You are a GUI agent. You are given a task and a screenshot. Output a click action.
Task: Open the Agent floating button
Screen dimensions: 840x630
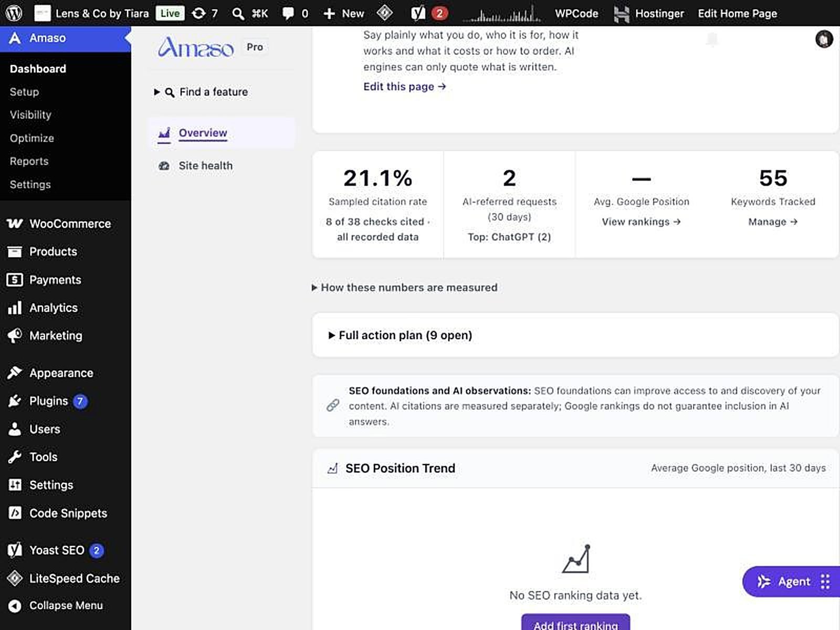pos(791,582)
